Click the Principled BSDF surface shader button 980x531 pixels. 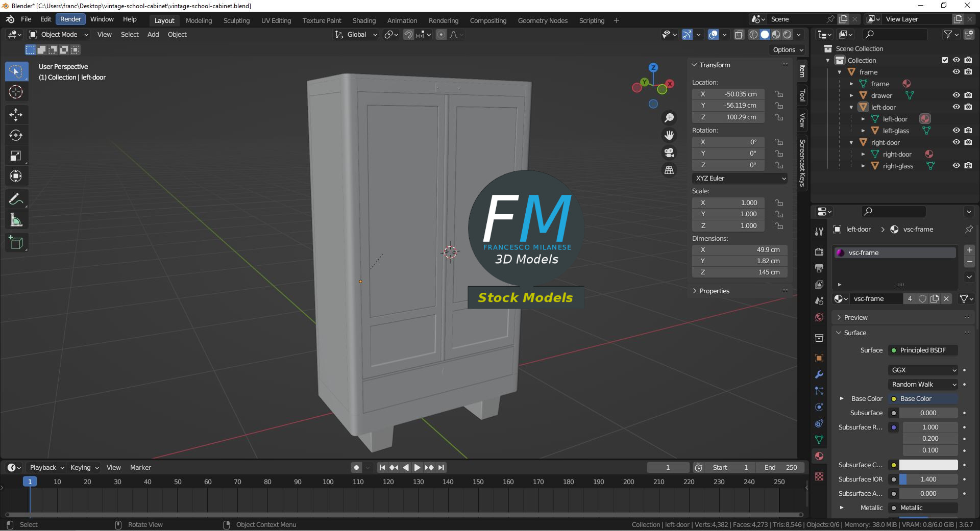(x=923, y=350)
